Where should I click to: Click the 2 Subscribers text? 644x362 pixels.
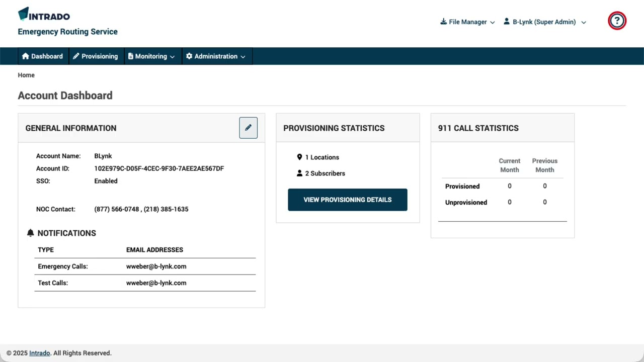(325, 173)
